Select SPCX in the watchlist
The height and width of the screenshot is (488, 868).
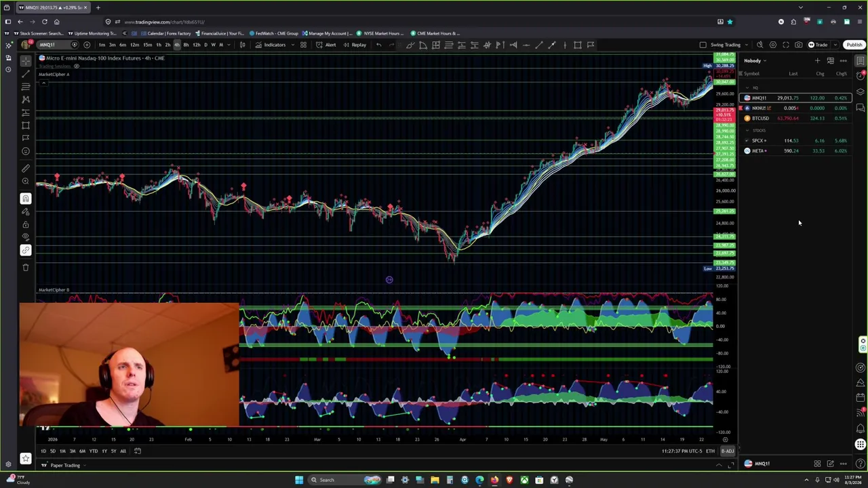(x=796, y=140)
